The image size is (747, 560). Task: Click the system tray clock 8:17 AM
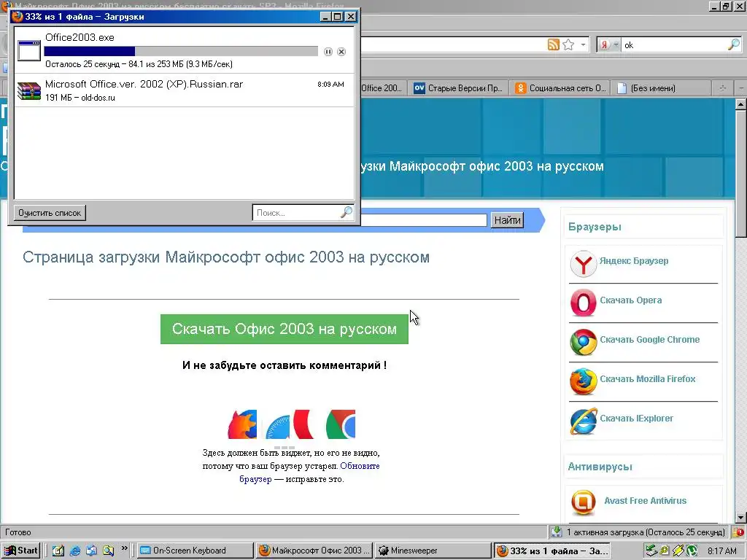(x=721, y=551)
